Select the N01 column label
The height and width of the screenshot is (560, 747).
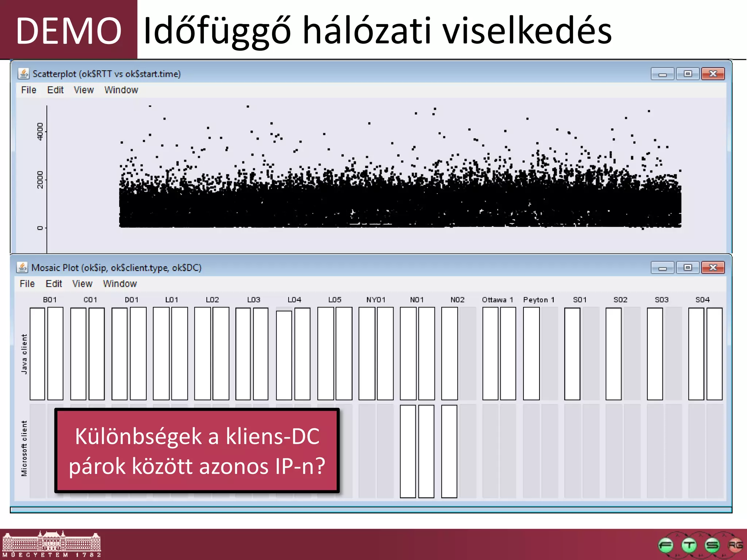click(x=417, y=300)
